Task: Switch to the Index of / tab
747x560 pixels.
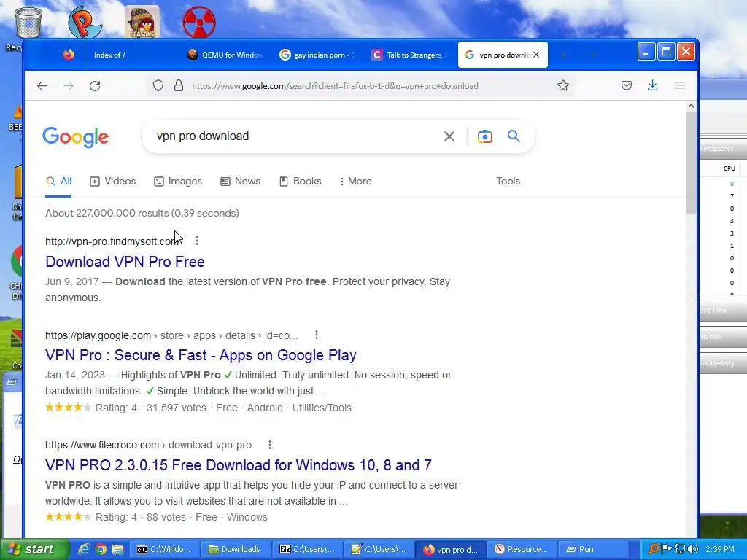Action: [x=109, y=55]
